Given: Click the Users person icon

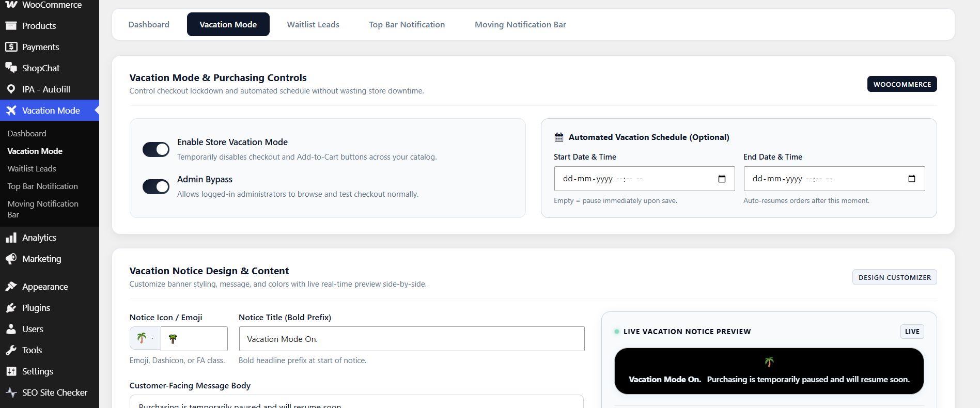Looking at the screenshot, I should point(11,329).
